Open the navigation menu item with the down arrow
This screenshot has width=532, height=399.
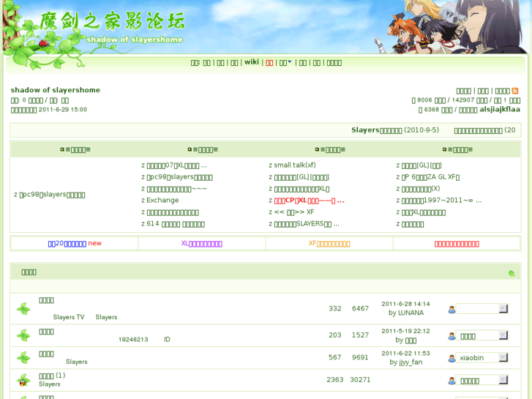click(x=285, y=63)
